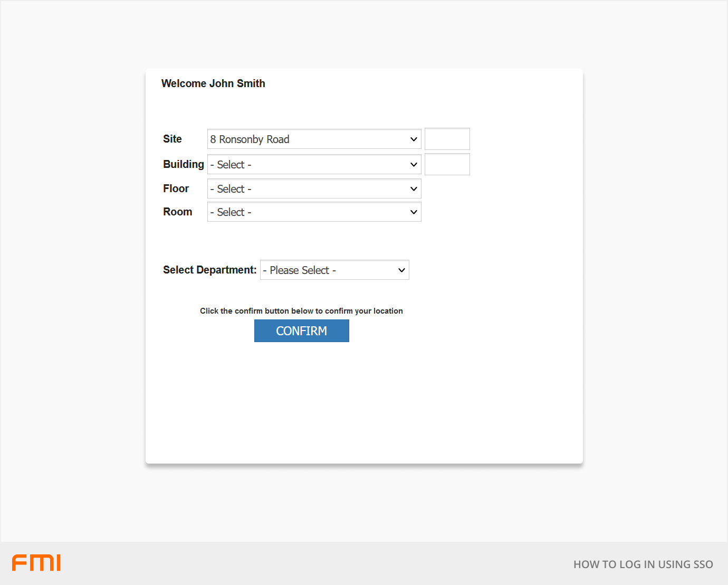Click the Site dropdown chevron arrow
Viewport: 728px width, 585px height.
coord(414,139)
